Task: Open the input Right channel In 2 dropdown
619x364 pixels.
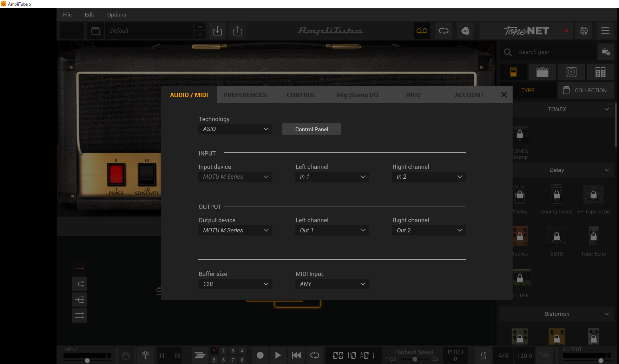Action: pos(429,177)
